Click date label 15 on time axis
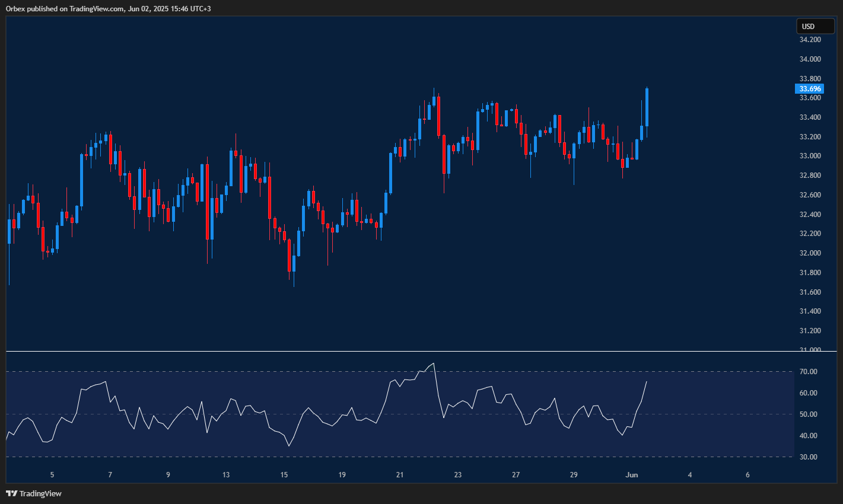Viewport: 843px width, 504px height. (284, 475)
